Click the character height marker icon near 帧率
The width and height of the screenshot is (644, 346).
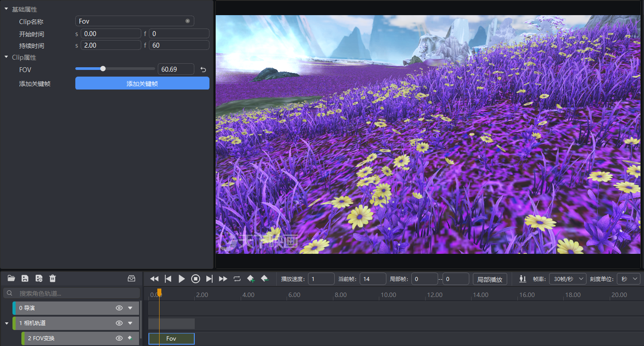click(523, 279)
